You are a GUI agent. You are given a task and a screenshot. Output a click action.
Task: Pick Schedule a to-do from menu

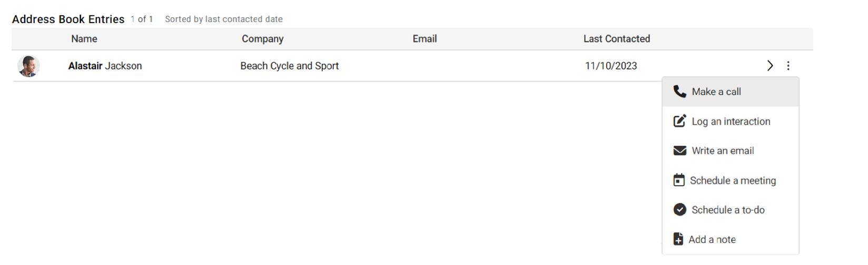point(731,210)
